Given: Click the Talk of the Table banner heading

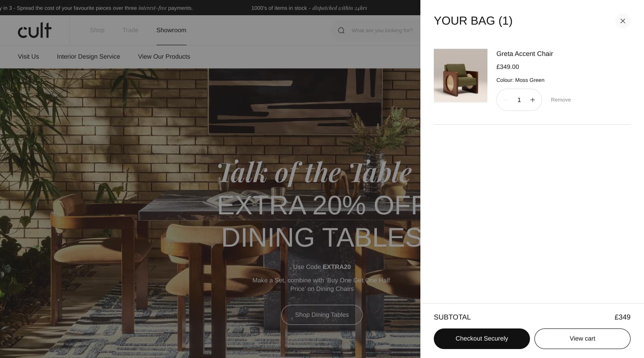Looking at the screenshot, I should point(314,173).
